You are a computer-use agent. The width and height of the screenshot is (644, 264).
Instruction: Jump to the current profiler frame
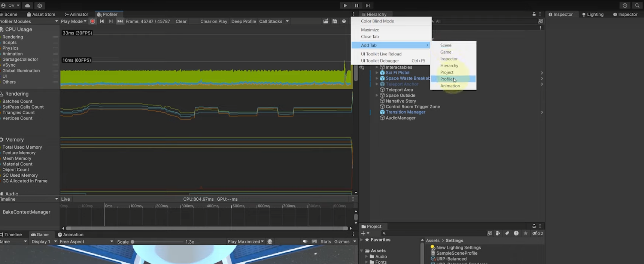click(x=120, y=21)
